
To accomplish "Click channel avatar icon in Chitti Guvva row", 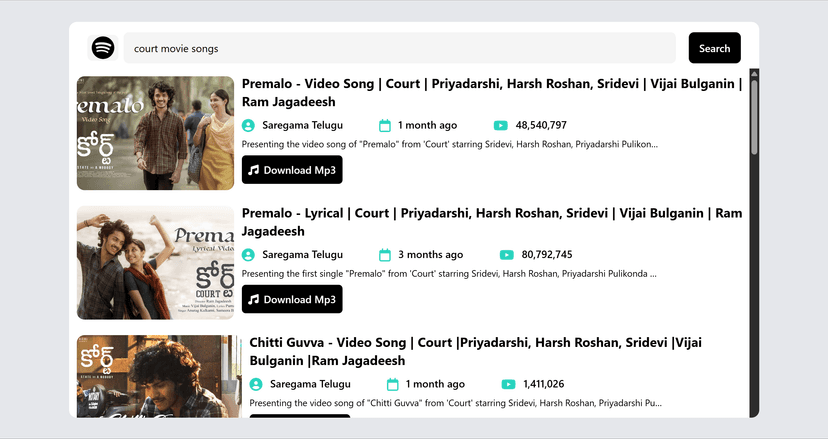I will pyautogui.click(x=256, y=384).
